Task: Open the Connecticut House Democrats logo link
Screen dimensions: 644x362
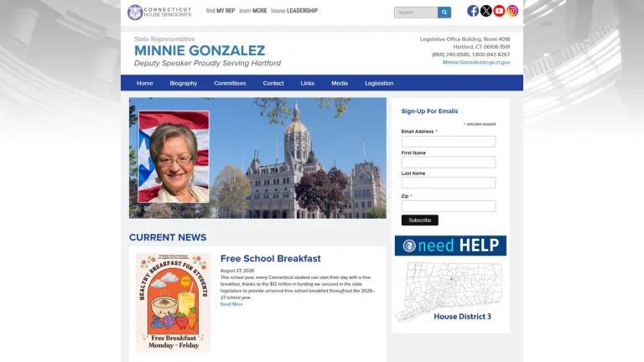Action: [x=159, y=12]
